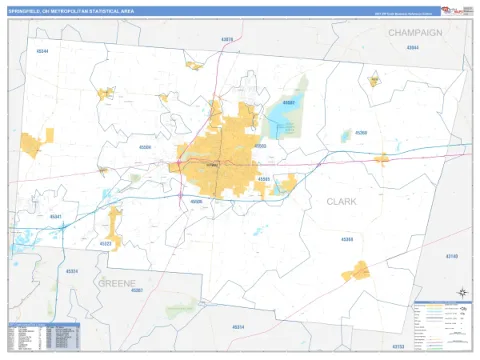
Task: Click ZIP code label 45368
Action: pos(347,239)
